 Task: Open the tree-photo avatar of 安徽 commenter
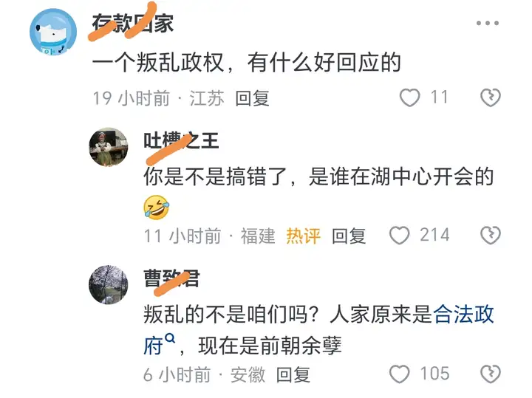(x=109, y=285)
